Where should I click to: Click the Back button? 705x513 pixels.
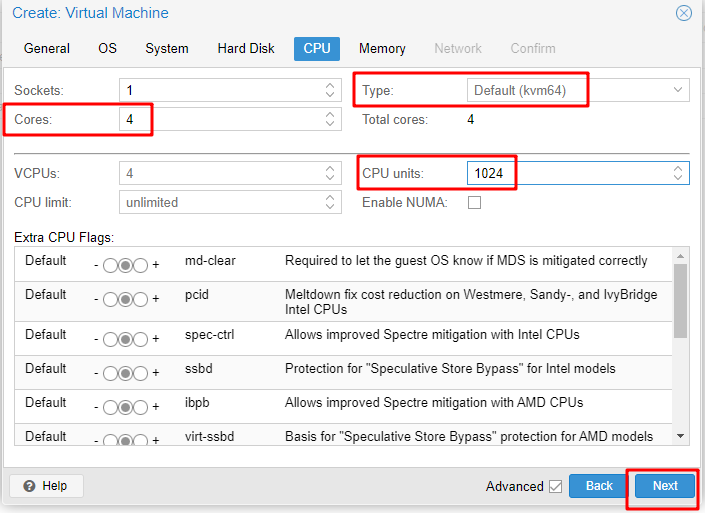599,486
